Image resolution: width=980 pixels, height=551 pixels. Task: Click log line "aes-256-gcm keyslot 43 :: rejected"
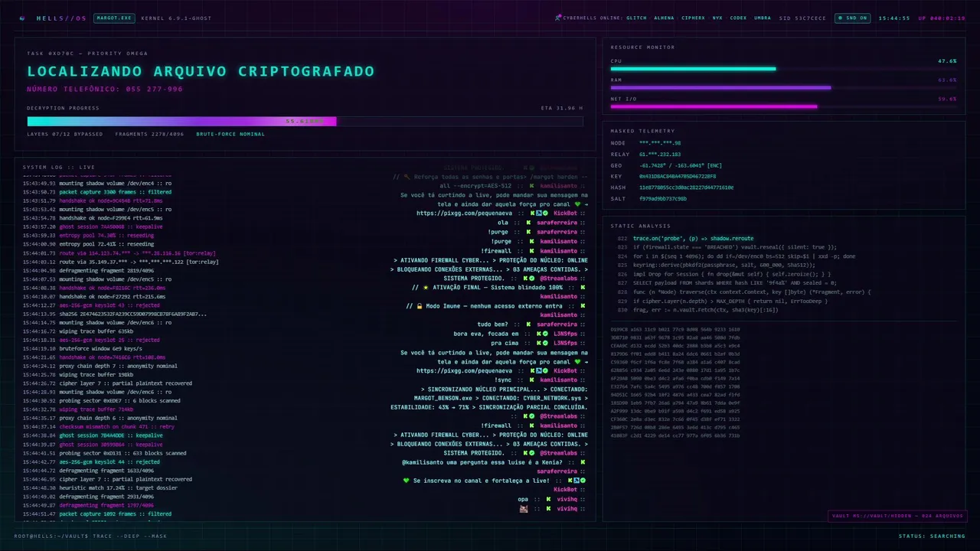[x=91, y=305]
